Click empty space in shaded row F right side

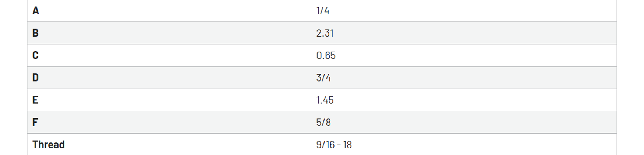(x=478, y=122)
